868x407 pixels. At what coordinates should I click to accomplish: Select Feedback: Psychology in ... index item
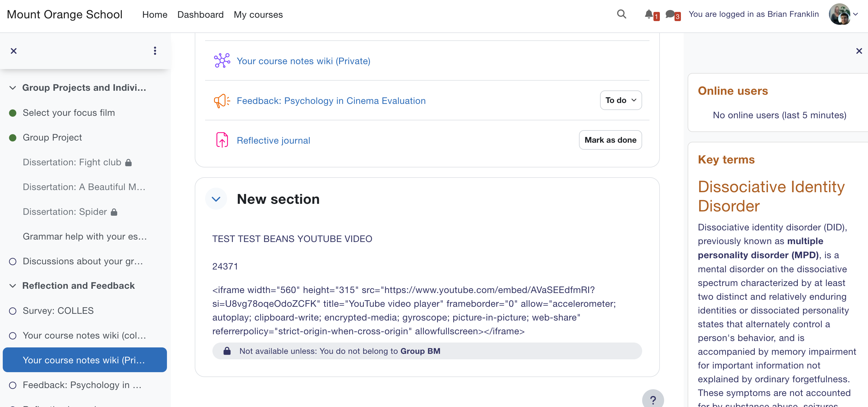click(x=82, y=385)
